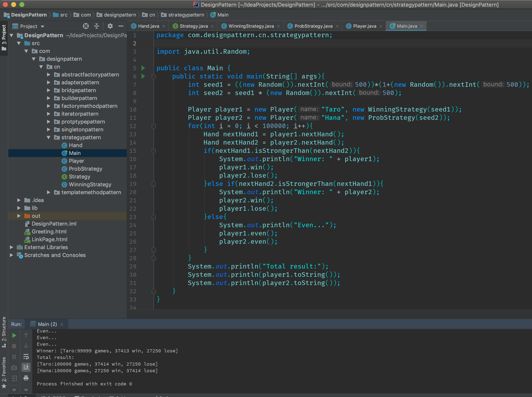532x397 pixels.
Task: Open the Z: Structure tool window button
Action: point(4,332)
